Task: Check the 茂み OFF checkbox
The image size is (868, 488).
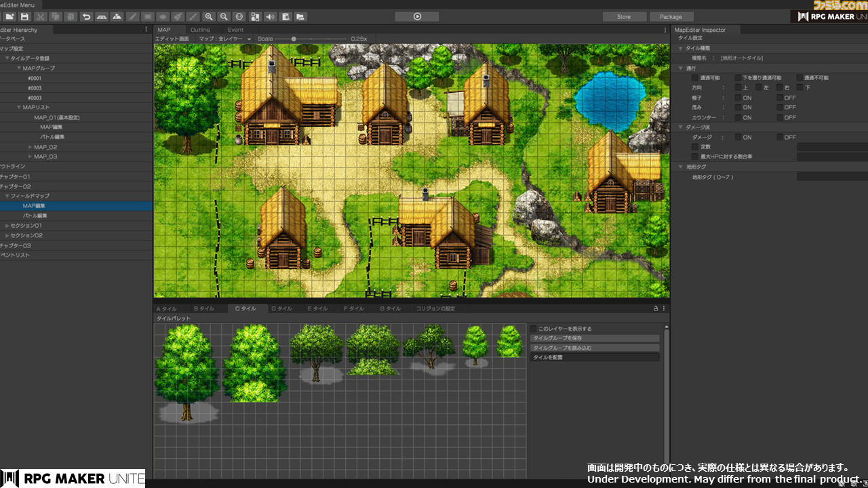Action: click(x=780, y=107)
